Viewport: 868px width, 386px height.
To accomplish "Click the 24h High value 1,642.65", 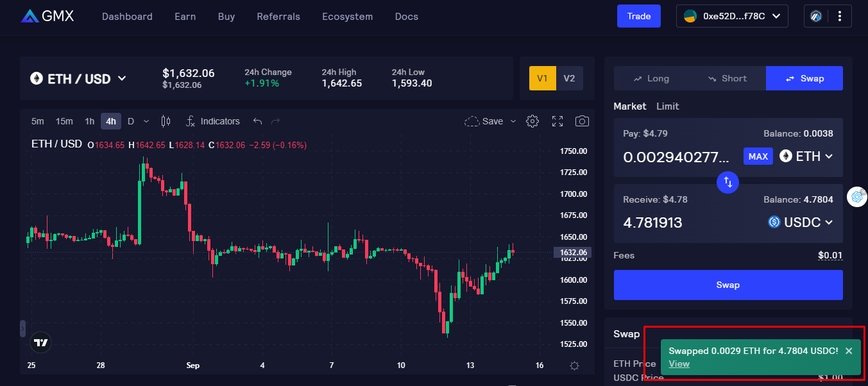I will click(x=341, y=83).
